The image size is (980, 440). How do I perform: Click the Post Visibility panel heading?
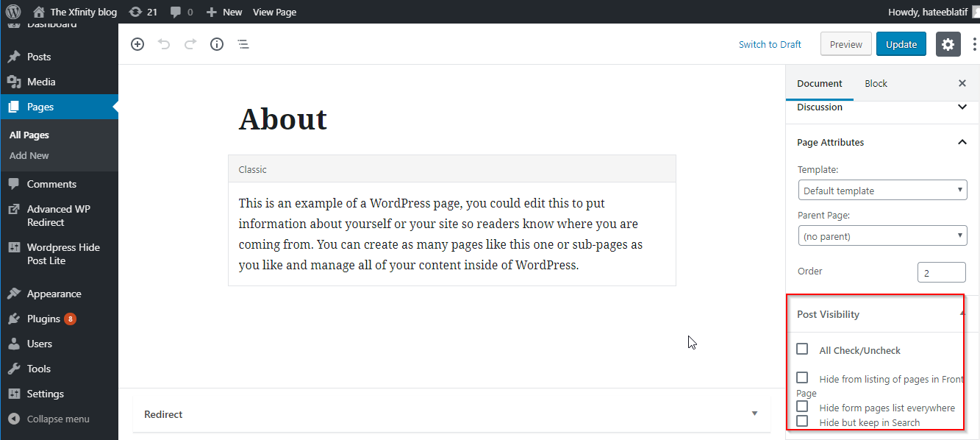pos(829,314)
